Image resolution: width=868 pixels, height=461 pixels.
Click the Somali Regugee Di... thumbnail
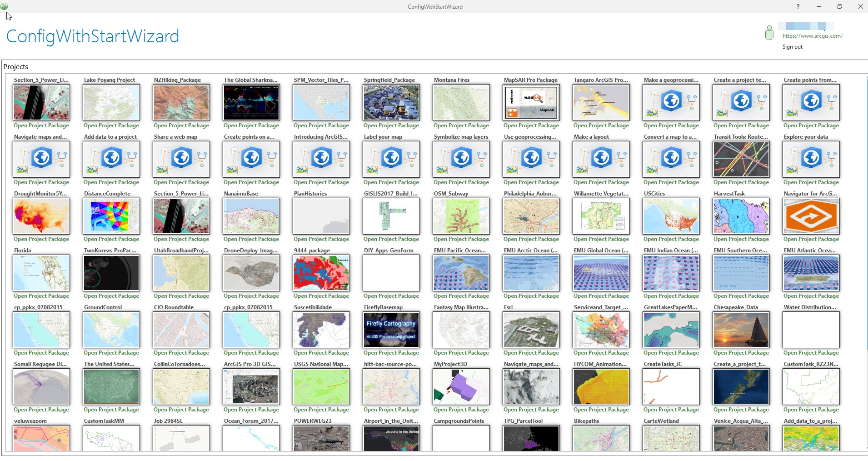pyautogui.click(x=41, y=386)
